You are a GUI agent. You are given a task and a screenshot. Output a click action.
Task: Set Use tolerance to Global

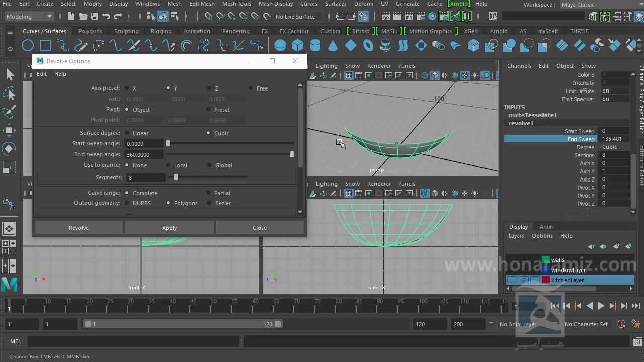pyautogui.click(x=209, y=165)
